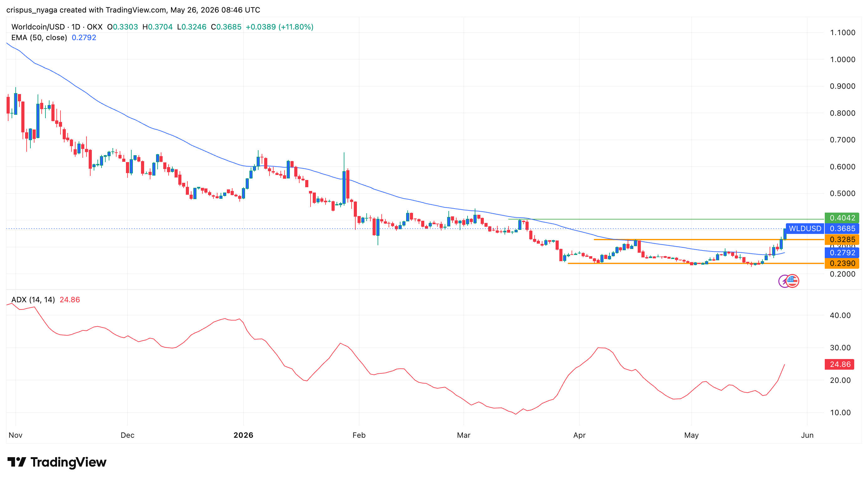868x481 pixels.
Task: Click the purple lightning event icon
Action: click(783, 281)
